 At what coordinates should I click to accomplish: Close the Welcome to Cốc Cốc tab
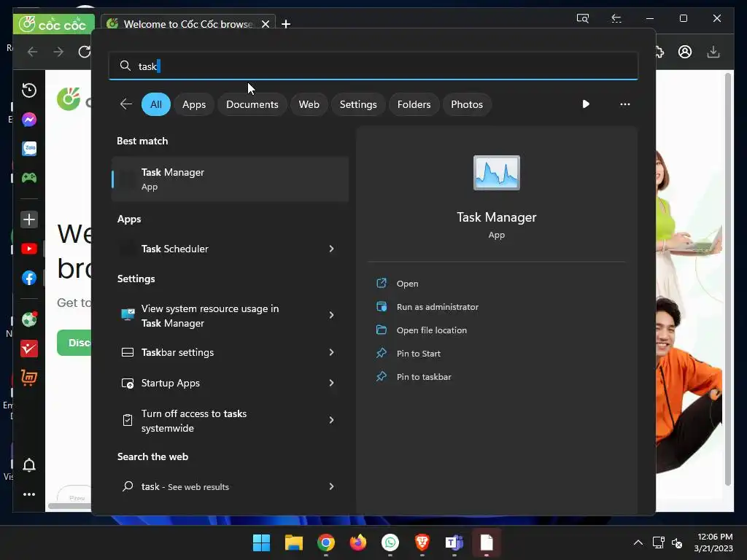click(x=266, y=24)
